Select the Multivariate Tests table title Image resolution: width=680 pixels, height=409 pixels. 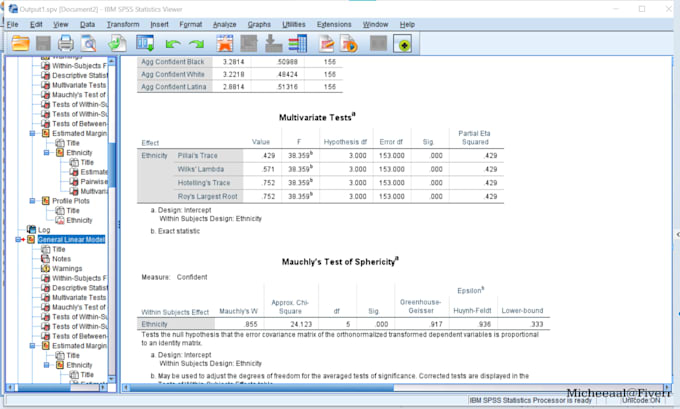317,117
